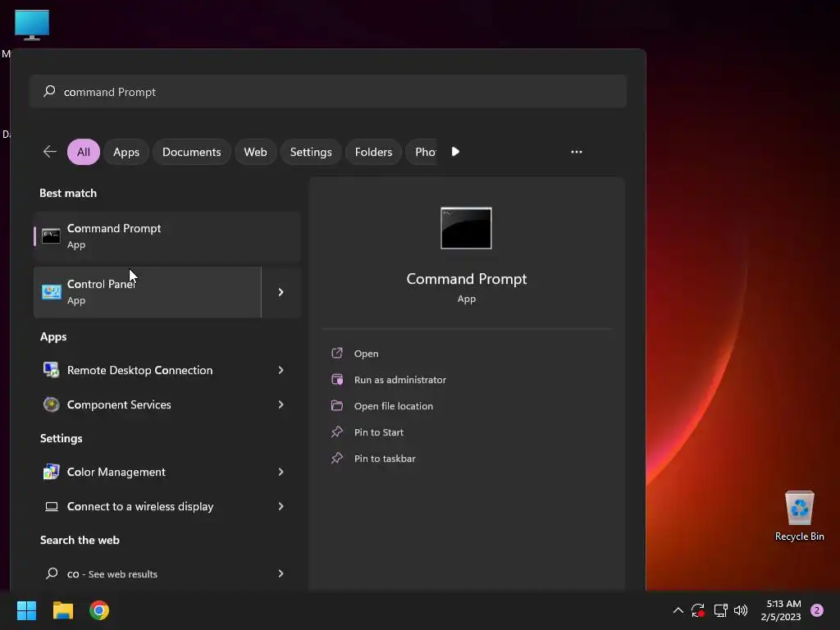Open the three-dots options menu
This screenshot has height=630, width=840.
577,152
